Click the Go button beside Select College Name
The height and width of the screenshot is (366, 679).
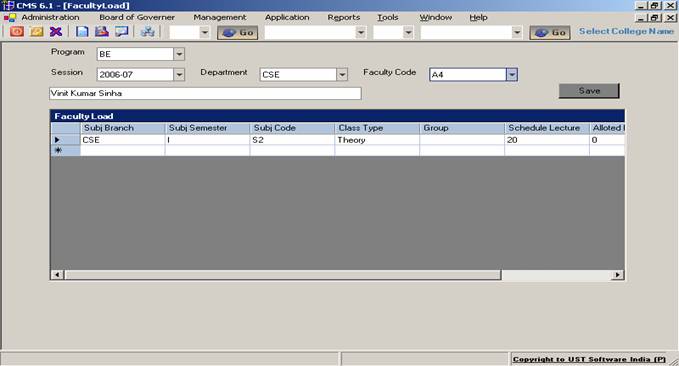(x=550, y=32)
